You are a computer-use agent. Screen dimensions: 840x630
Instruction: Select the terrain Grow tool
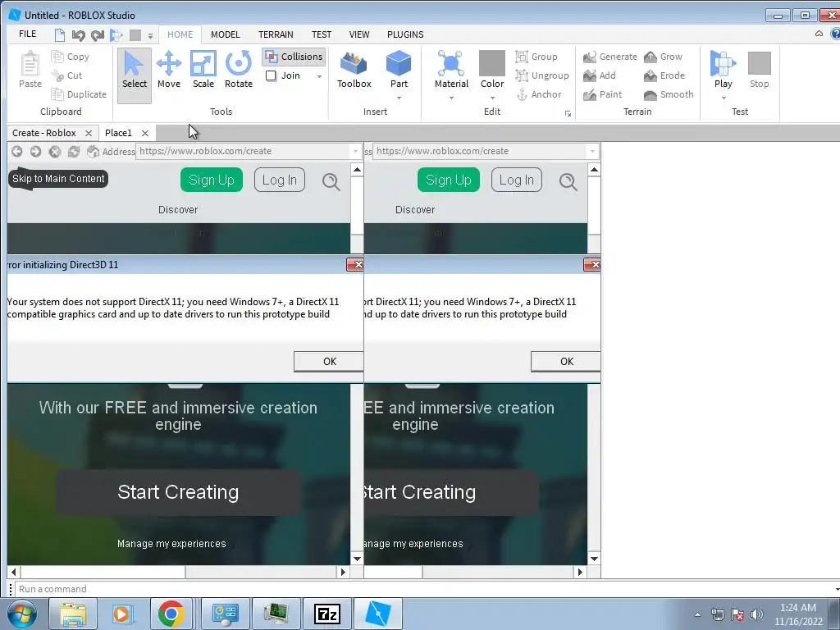pyautogui.click(x=663, y=57)
